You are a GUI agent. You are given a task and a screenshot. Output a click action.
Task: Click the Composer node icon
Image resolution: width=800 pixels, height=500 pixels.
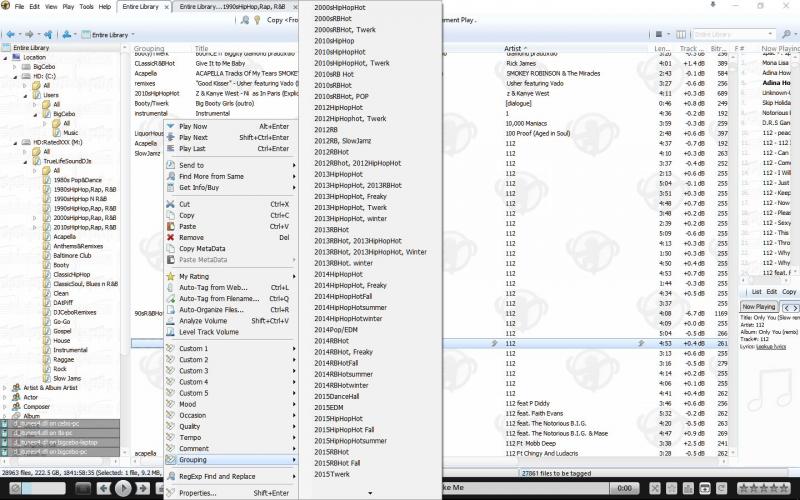point(16,407)
